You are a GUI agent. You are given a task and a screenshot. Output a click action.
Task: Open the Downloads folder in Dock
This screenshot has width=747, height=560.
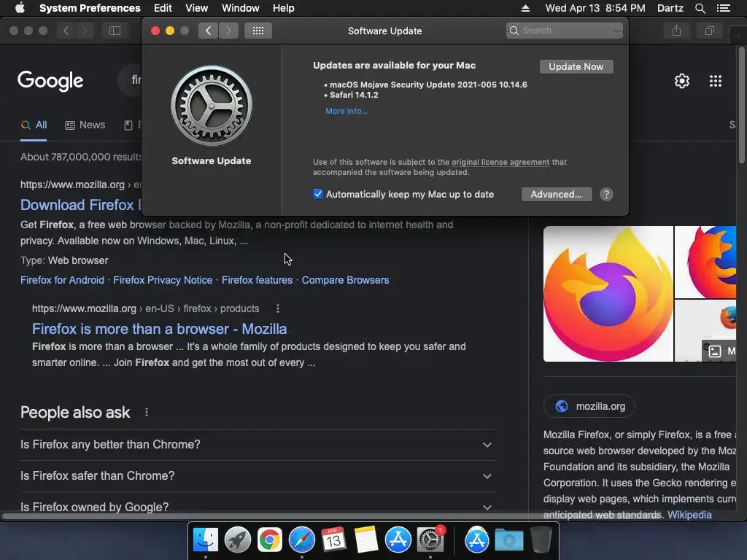coord(508,540)
